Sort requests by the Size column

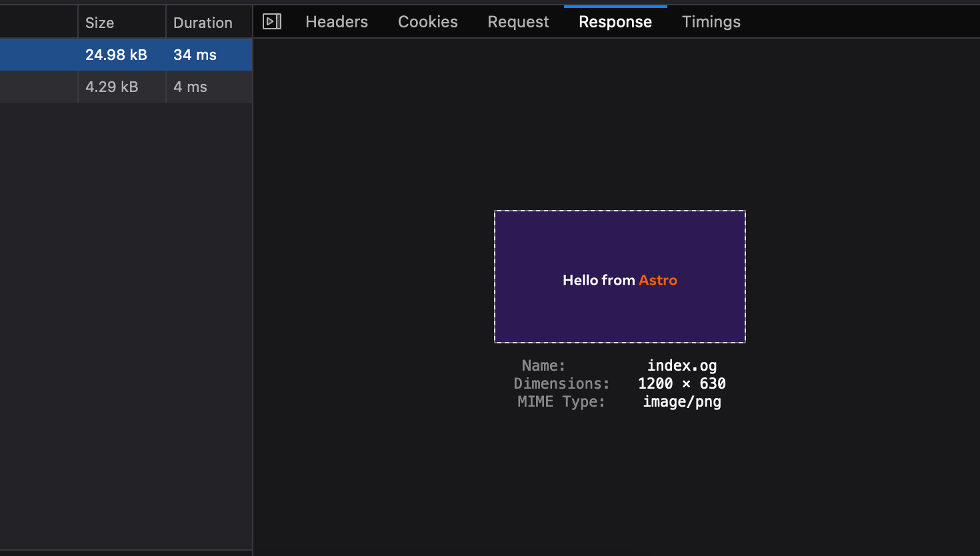(99, 22)
